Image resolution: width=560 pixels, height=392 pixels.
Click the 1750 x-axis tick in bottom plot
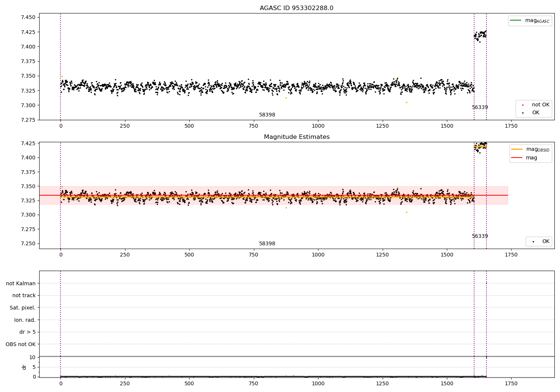[511, 383]
